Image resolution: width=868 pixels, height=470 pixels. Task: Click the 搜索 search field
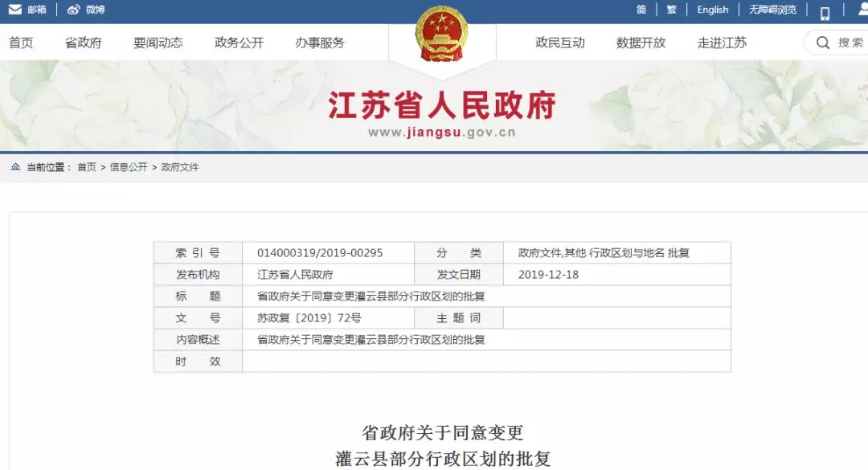pyautogui.click(x=836, y=43)
